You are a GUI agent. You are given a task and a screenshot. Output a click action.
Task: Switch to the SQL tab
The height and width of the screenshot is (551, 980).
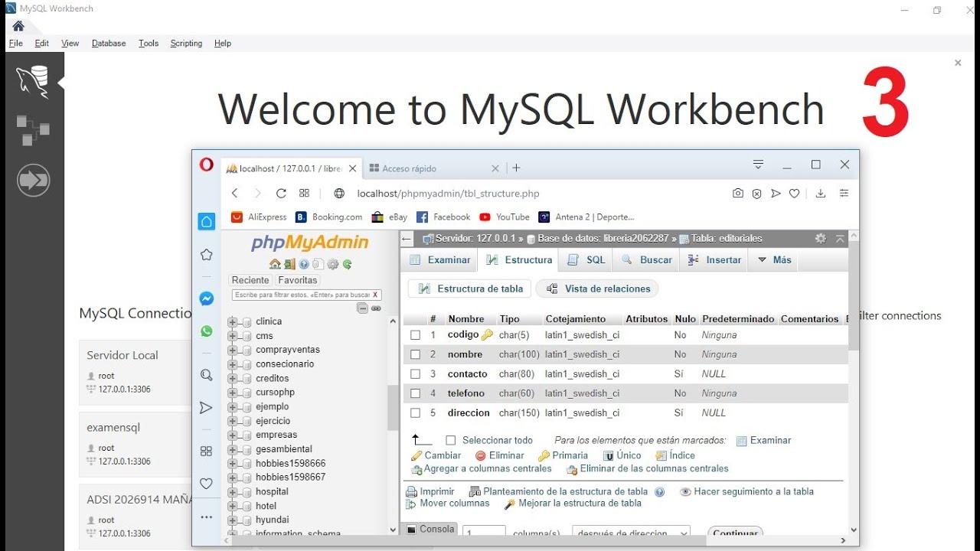[586, 260]
